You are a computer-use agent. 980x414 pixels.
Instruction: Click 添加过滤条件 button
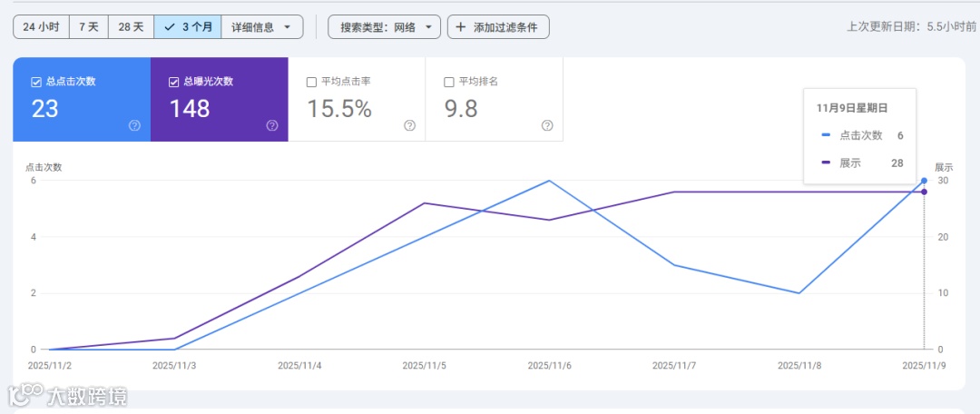[x=498, y=27]
